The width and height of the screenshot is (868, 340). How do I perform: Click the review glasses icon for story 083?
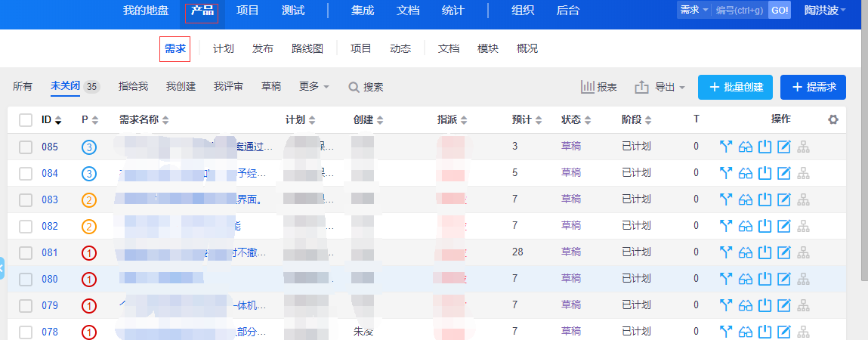pos(746,199)
